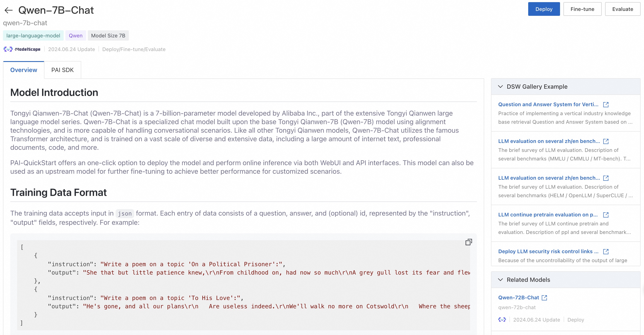Click the ModelScope logo under the tags

(22, 49)
